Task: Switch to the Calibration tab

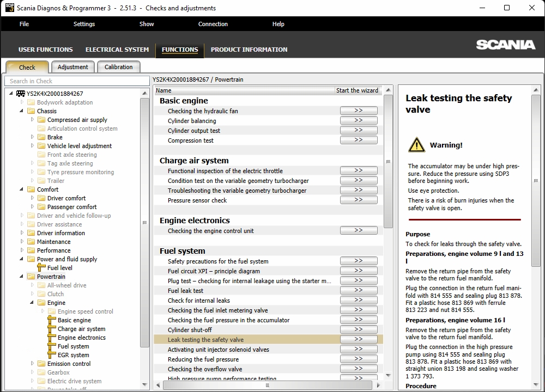Action: coord(118,67)
